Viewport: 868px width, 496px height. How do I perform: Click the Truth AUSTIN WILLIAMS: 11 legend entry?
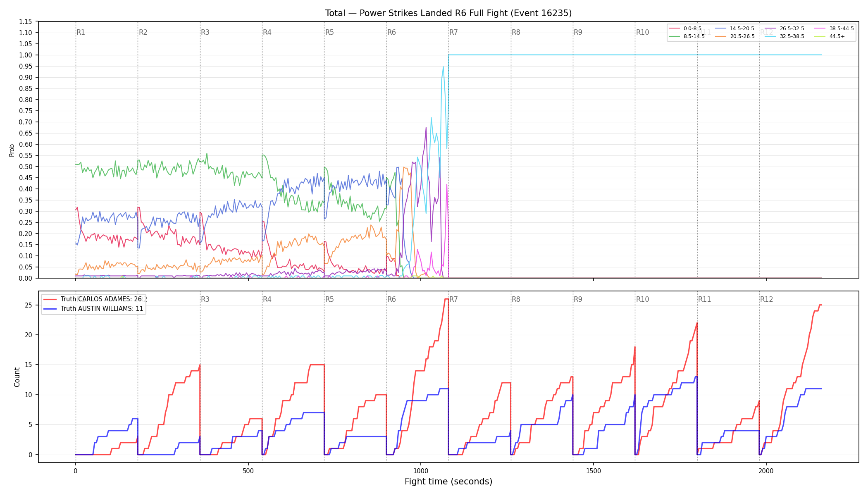pyautogui.click(x=94, y=309)
